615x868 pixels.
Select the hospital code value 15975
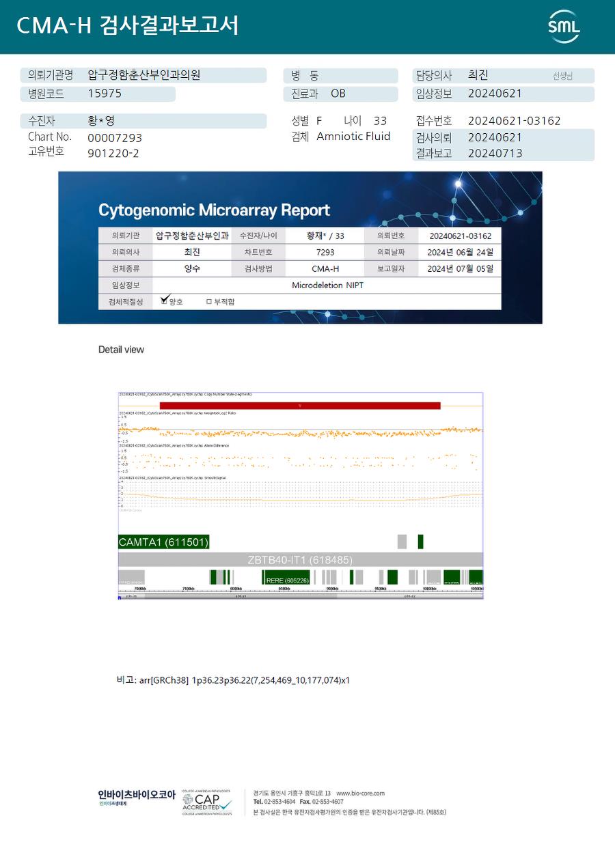point(105,94)
